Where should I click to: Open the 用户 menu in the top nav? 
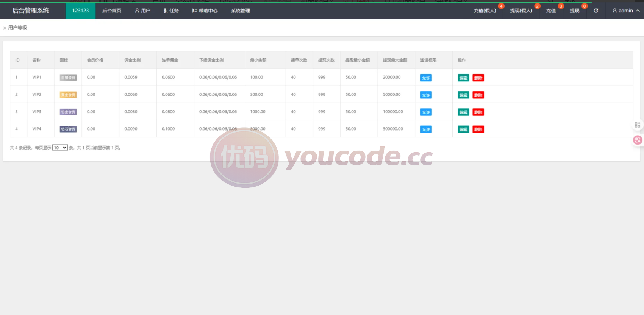click(x=142, y=11)
